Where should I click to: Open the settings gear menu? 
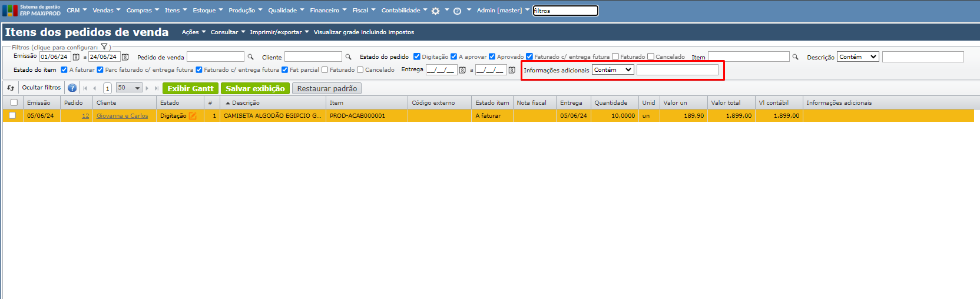click(x=435, y=11)
